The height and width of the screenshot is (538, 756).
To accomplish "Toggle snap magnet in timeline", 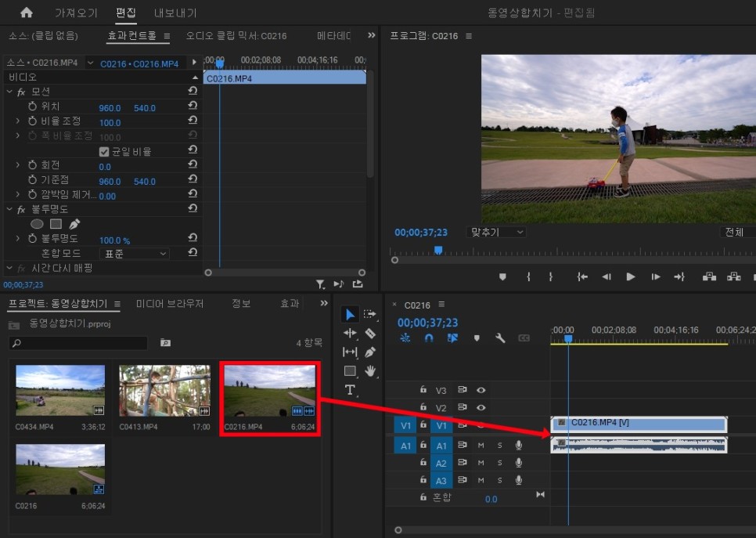I will click(x=429, y=338).
